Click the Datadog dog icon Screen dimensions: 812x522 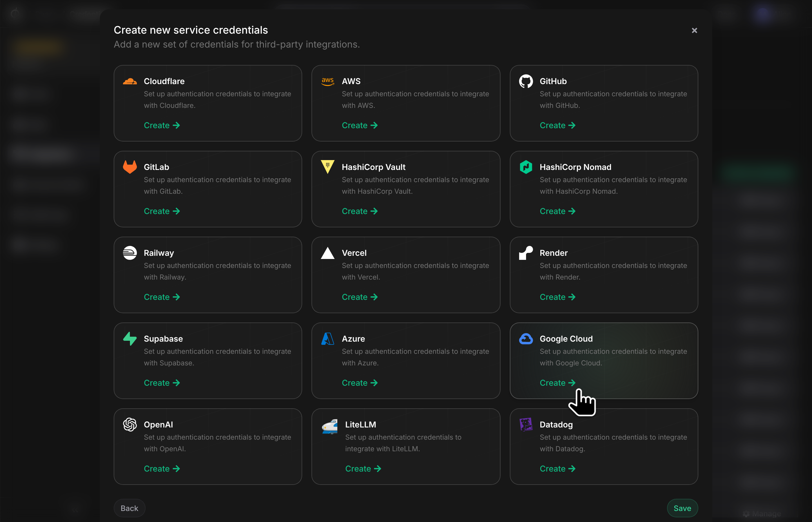pos(526,424)
